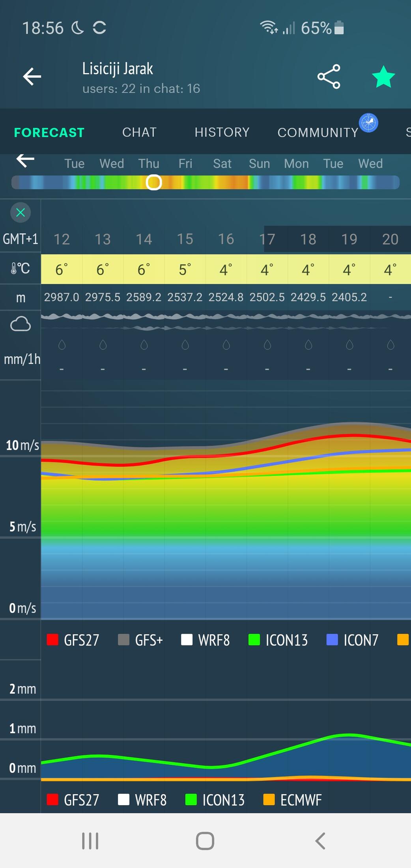
Task: Toggle ICON13 wind model legend
Action: 278,640
